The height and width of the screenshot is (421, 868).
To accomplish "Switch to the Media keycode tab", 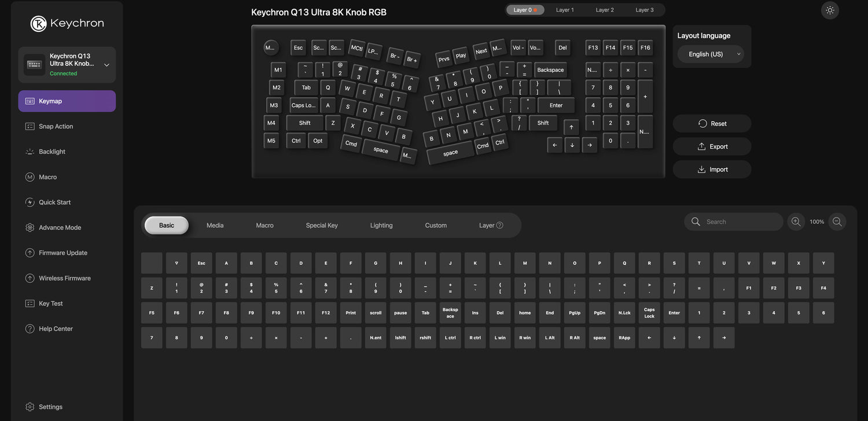I will 215,226.
